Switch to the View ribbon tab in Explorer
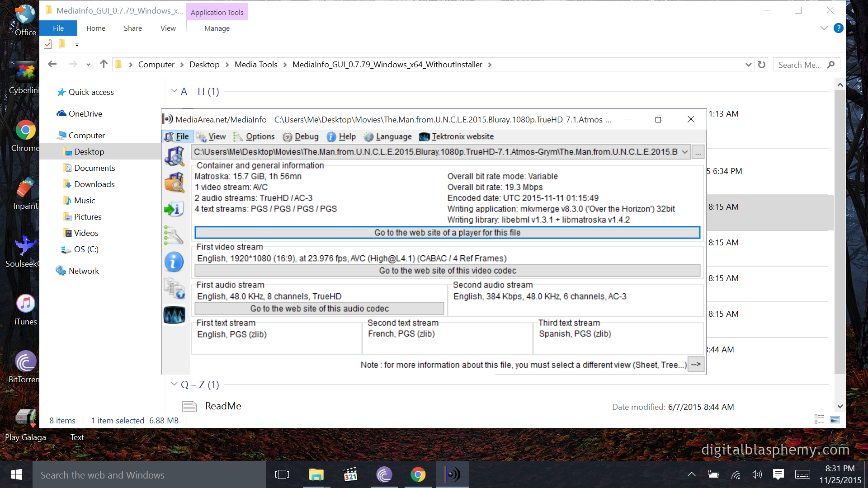 pos(168,28)
